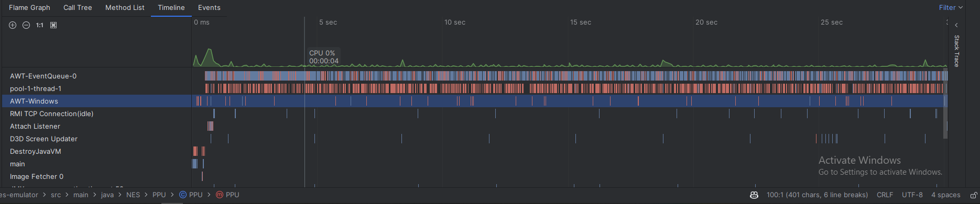Select the Timeline tab
The height and width of the screenshot is (204, 980).
point(171,7)
